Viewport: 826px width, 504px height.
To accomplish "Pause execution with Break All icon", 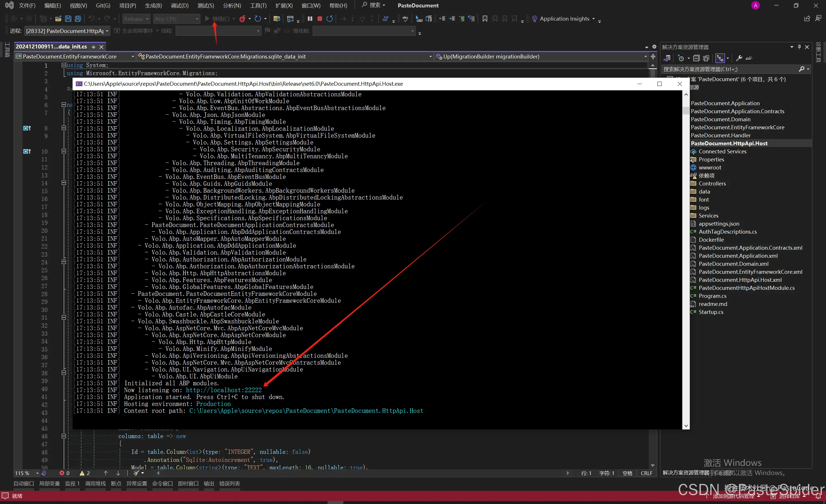I will coord(310,19).
